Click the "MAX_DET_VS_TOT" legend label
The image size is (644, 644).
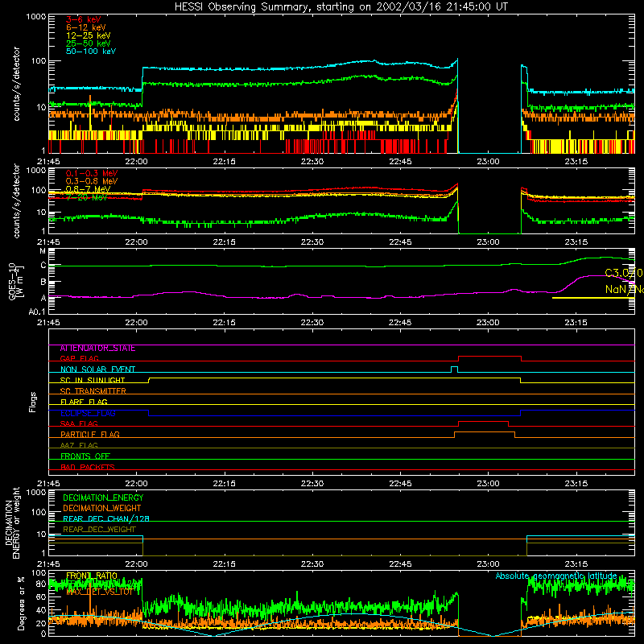tap(100, 592)
